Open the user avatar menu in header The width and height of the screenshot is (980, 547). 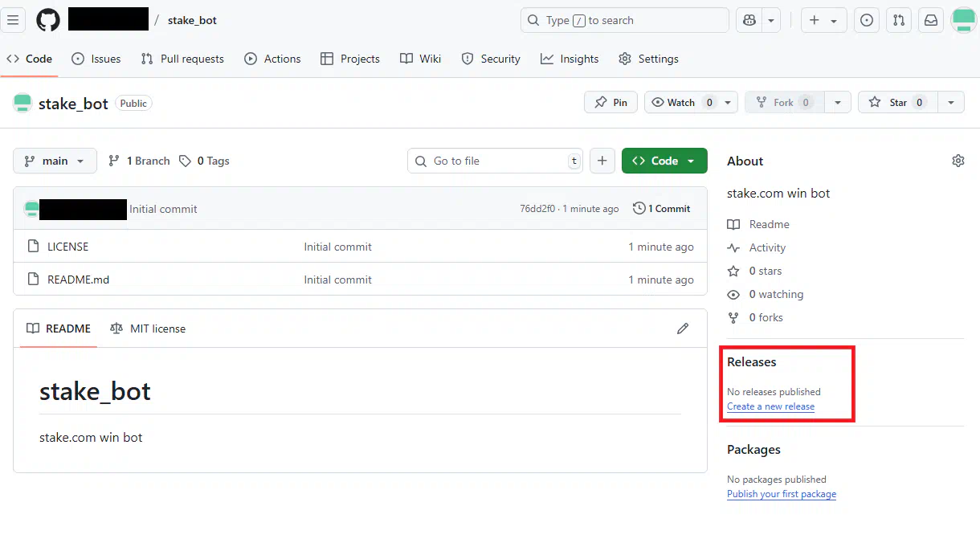pyautogui.click(x=964, y=20)
